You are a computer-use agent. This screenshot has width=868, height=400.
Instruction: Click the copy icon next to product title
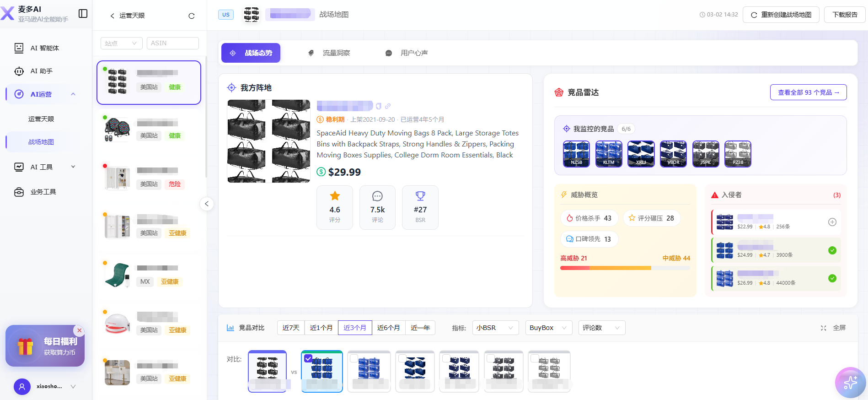(379, 106)
